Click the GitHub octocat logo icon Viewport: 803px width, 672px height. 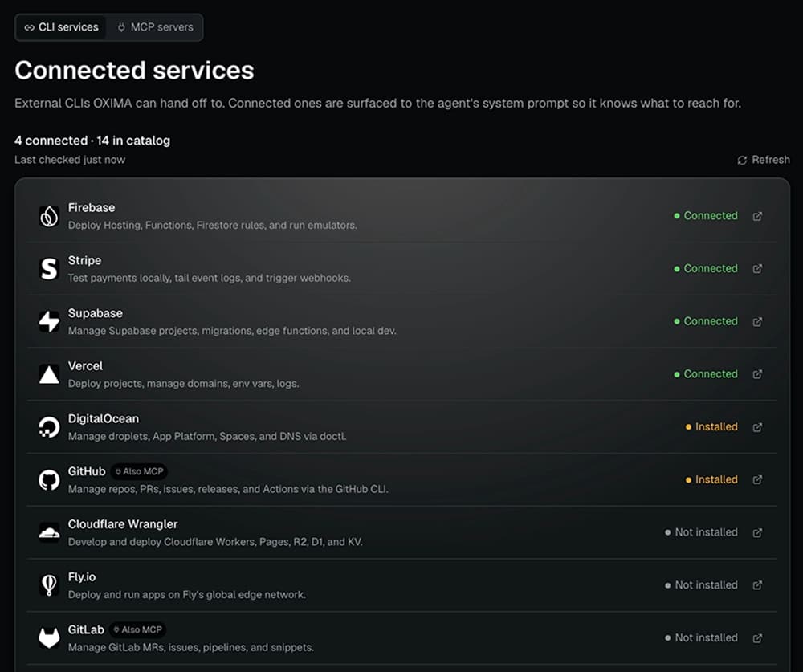click(x=49, y=480)
